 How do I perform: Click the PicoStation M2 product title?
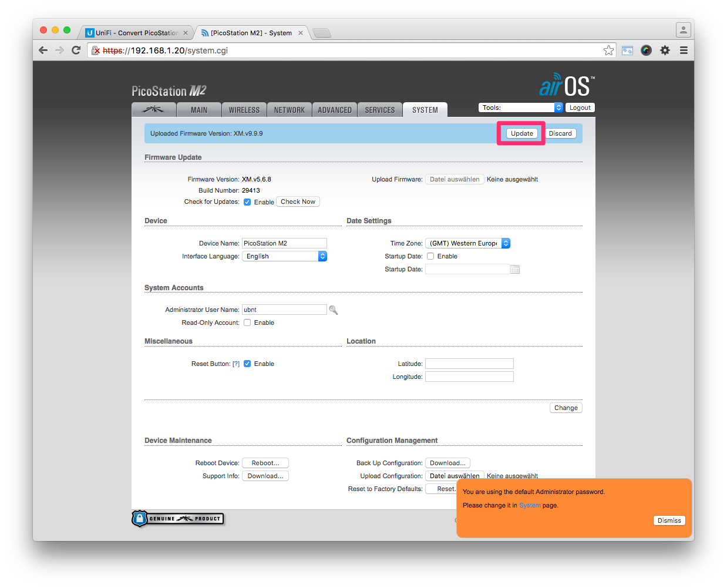(x=169, y=91)
